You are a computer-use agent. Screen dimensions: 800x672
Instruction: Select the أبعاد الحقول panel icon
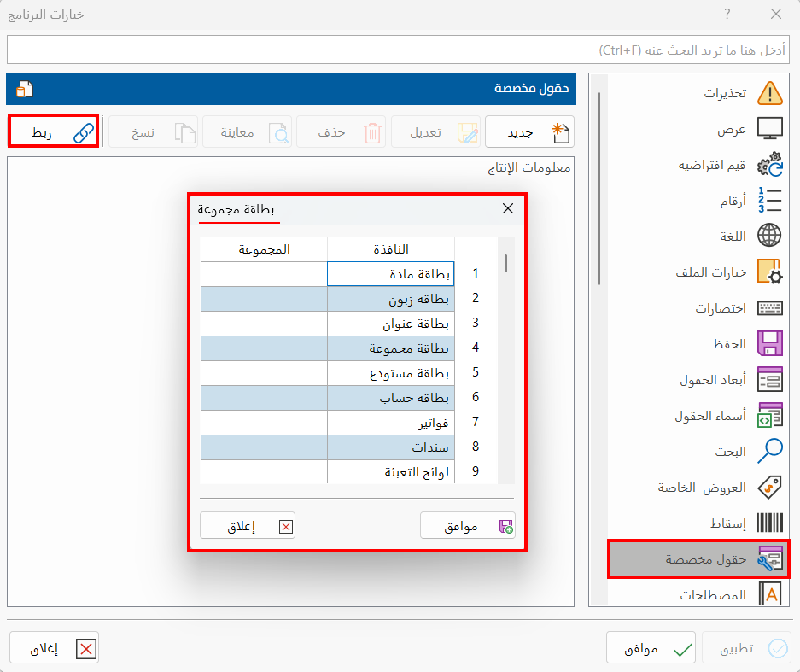pyautogui.click(x=771, y=379)
